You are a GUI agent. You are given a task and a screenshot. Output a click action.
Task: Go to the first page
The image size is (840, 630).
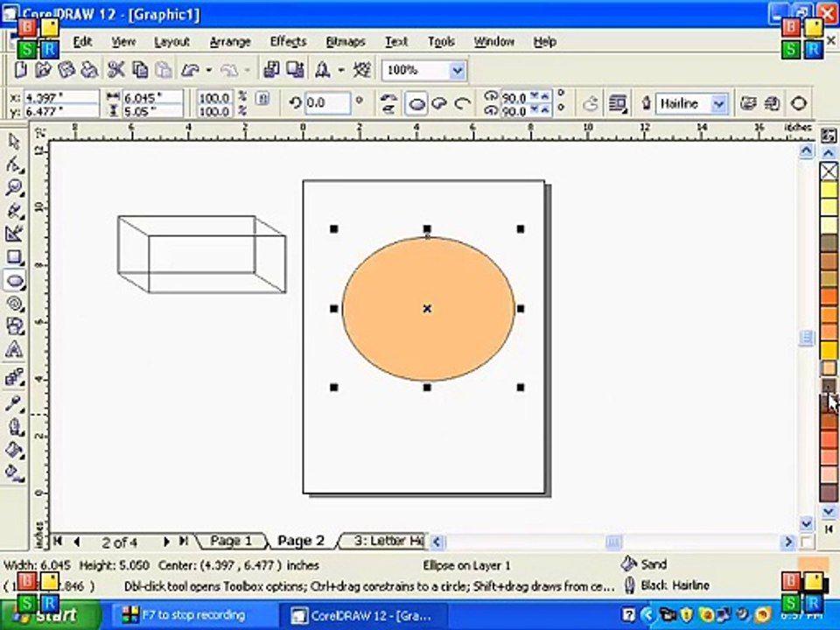point(58,542)
